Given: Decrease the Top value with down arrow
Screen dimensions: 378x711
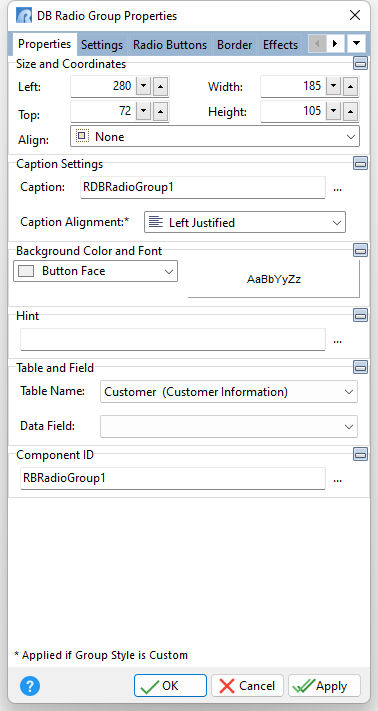Looking at the screenshot, I should point(143,111).
